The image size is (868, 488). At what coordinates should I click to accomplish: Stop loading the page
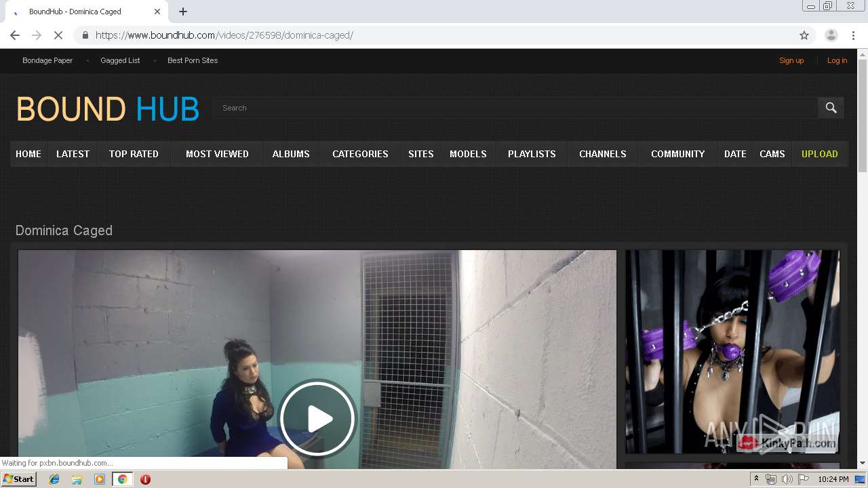pyautogui.click(x=58, y=35)
